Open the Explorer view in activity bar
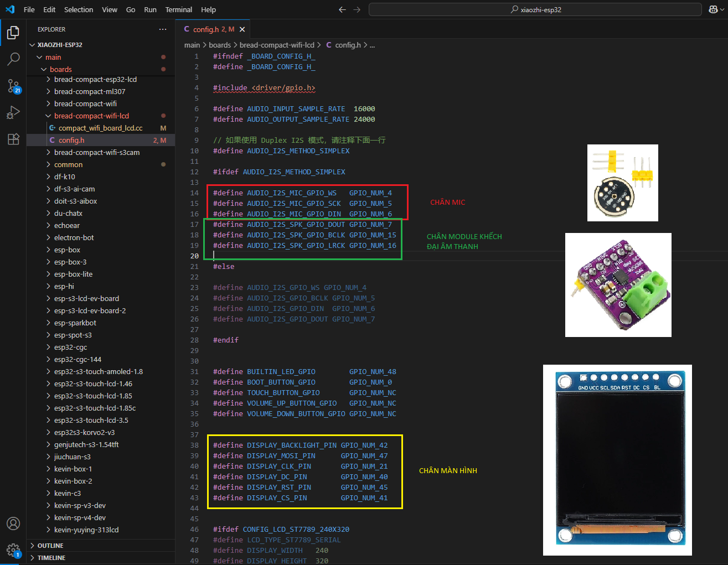The image size is (728, 565). click(13, 33)
